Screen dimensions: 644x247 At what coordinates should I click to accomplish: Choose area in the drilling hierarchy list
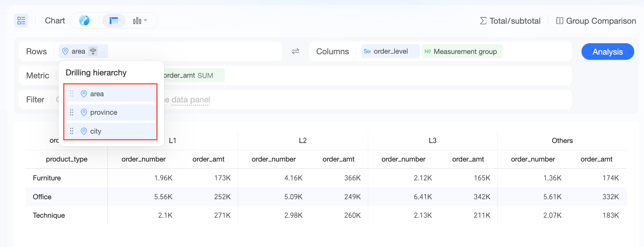tap(111, 94)
